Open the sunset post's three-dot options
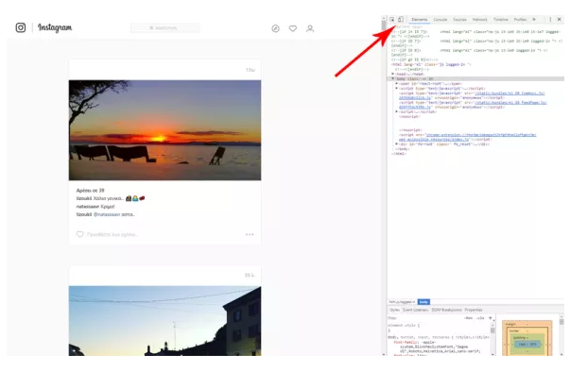This screenshot has height=372, width=588. [x=250, y=234]
